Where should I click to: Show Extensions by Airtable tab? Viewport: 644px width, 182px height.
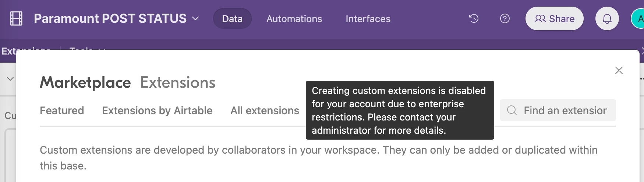click(x=157, y=111)
